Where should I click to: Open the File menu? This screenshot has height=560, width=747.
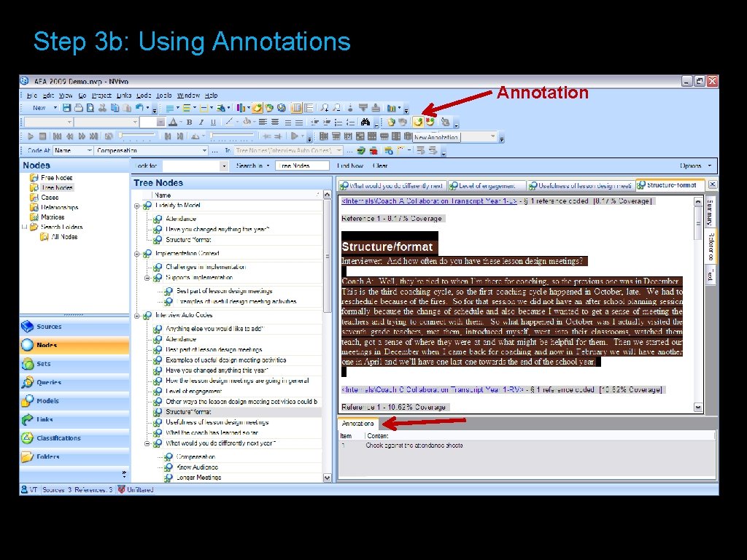pos(32,96)
